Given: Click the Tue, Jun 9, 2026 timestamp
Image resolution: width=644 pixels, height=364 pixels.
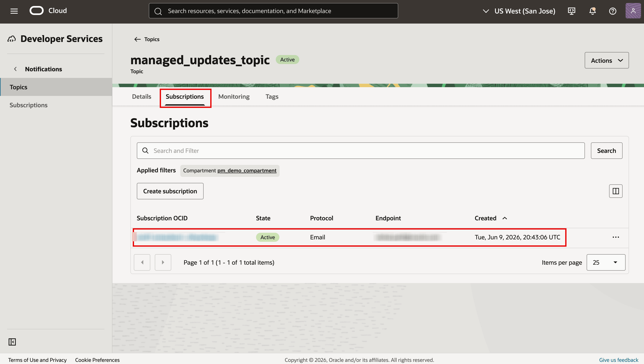Looking at the screenshot, I should click(x=517, y=237).
